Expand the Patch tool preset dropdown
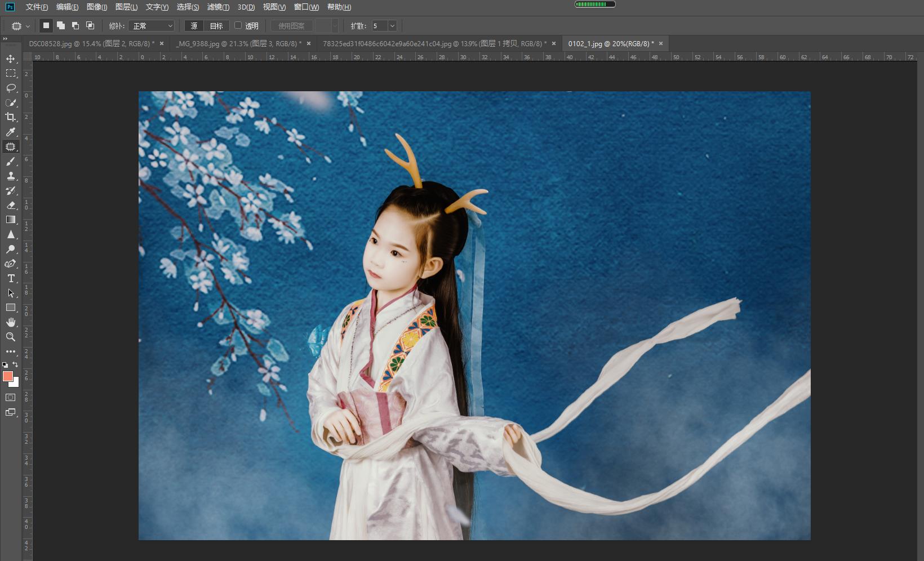The image size is (924, 561). [x=26, y=25]
